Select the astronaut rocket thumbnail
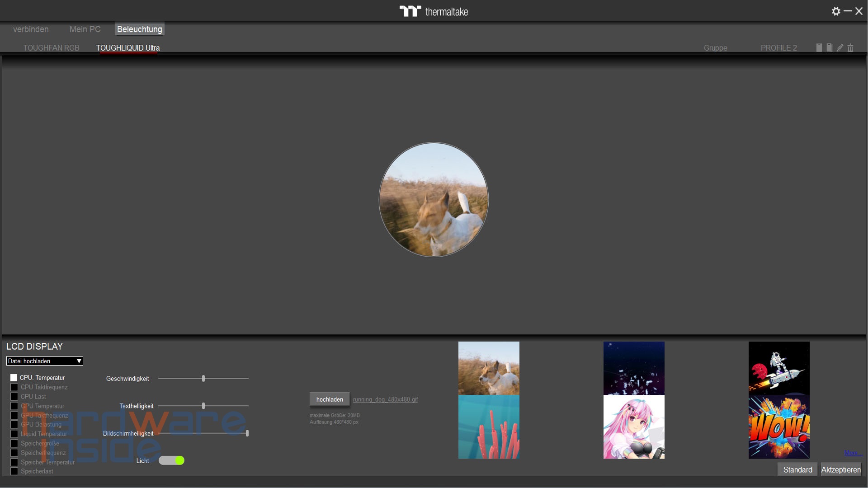The width and height of the screenshot is (868, 488). (x=778, y=368)
